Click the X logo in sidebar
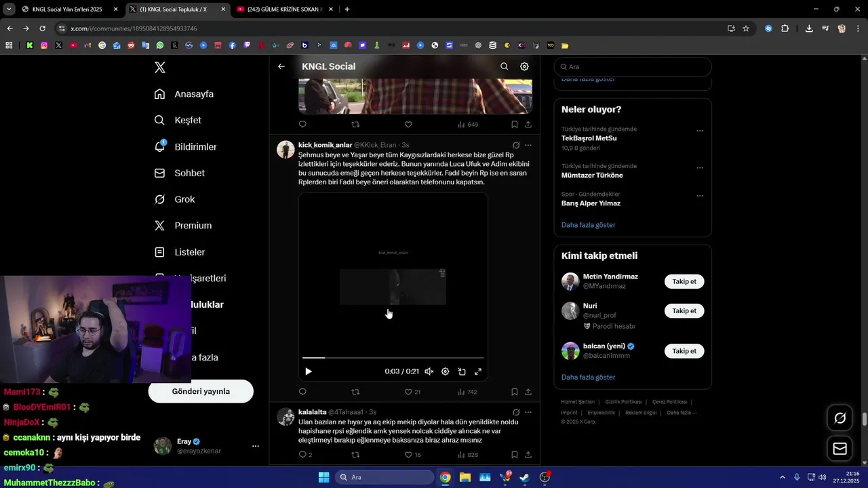 [x=160, y=67]
